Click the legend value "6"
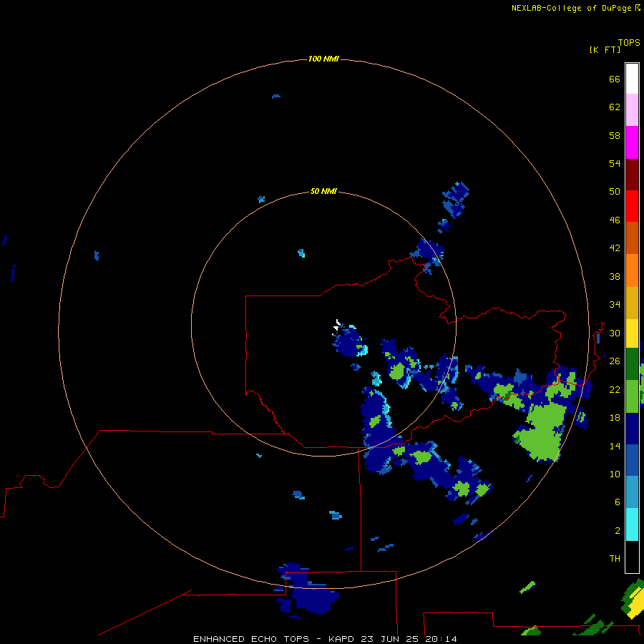The width and height of the screenshot is (644, 644). [x=618, y=502]
